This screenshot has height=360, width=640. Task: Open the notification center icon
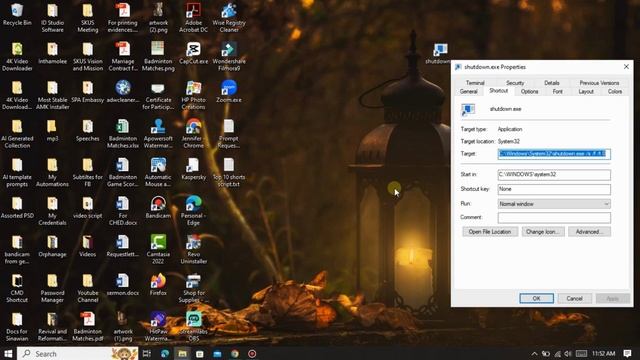(628, 353)
